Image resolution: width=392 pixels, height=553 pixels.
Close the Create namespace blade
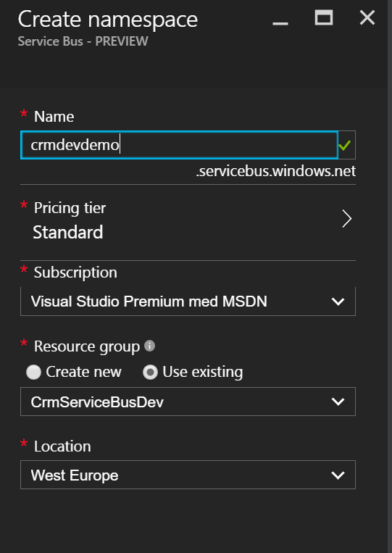click(x=367, y=17)
